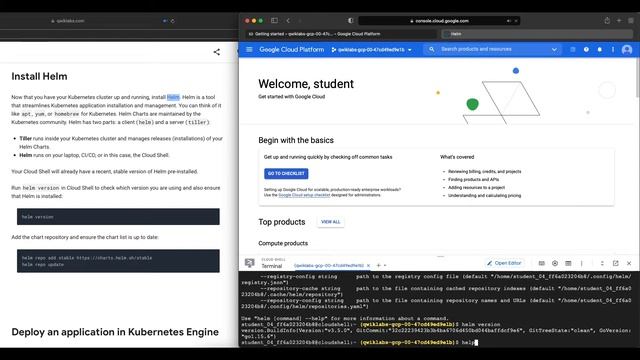Click the Install Helm heading
This screenshot has height=360, width=640.
tap(39, 76)
